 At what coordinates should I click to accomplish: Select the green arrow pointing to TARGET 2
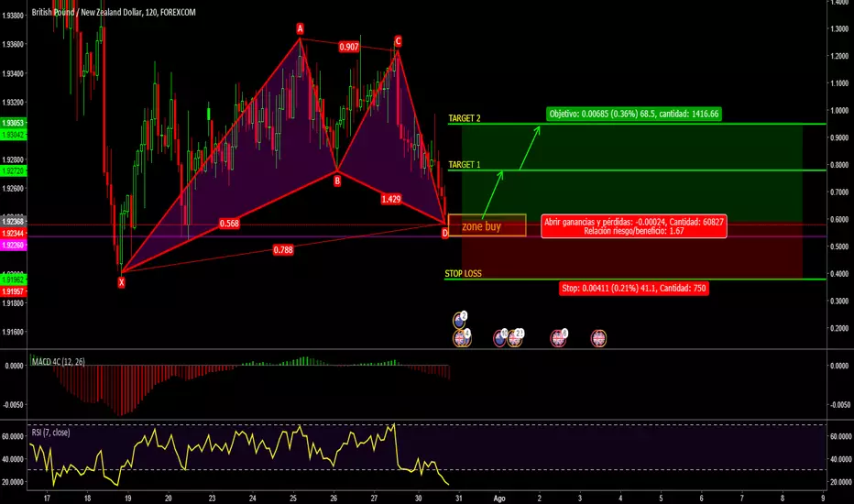[530, 148]
